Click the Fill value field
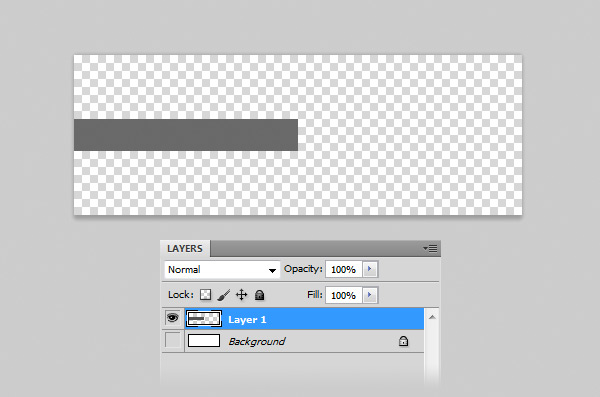600x397 pixels. 343,295
